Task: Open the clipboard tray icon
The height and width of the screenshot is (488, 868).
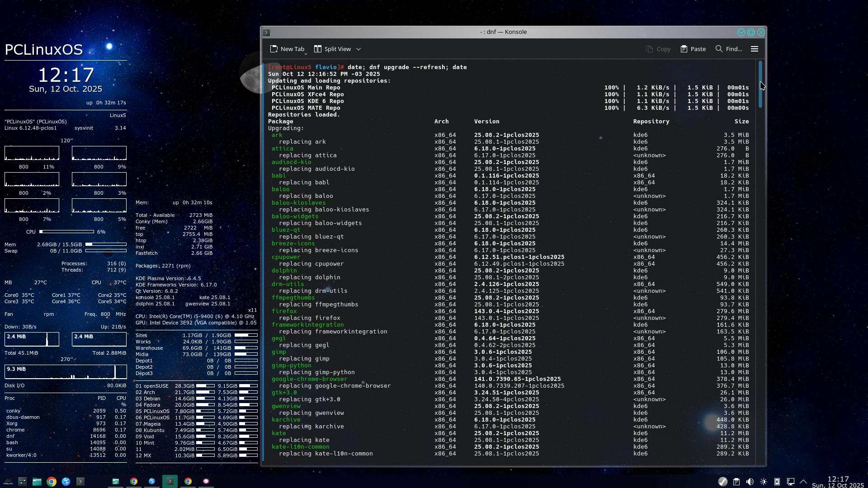Action: [x=736, y=482]
